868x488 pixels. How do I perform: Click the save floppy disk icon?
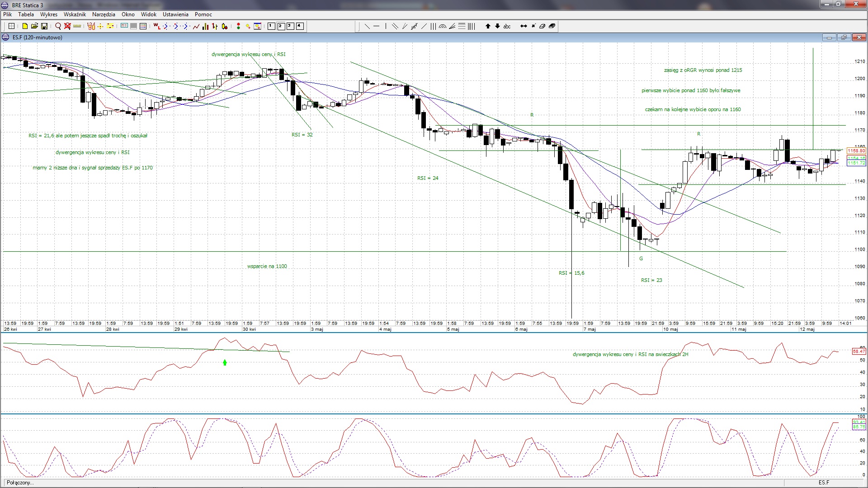pos(44,26)
